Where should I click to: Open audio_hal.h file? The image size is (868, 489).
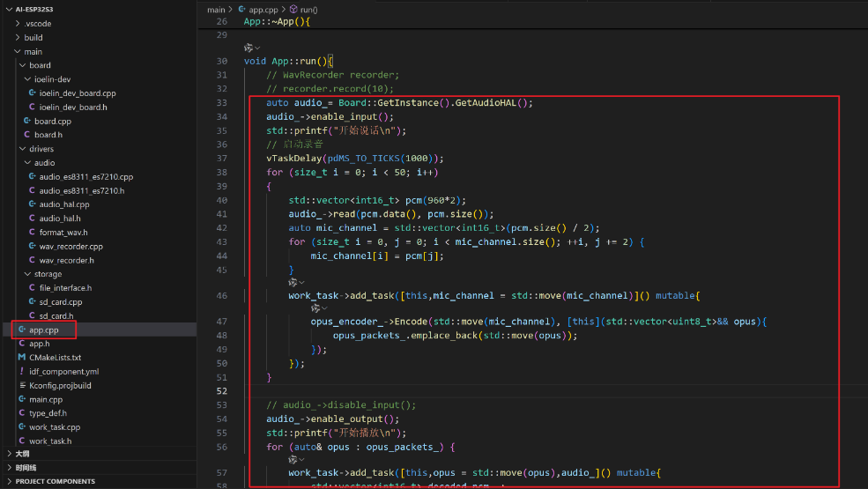pyautogui.click(x=60, y=219)
